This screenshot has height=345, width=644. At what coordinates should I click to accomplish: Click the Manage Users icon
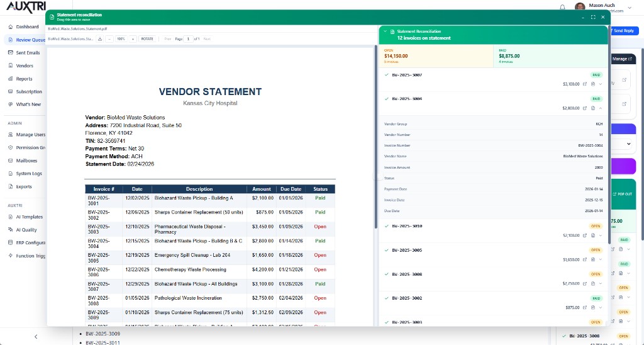click(x=11, y=135)
